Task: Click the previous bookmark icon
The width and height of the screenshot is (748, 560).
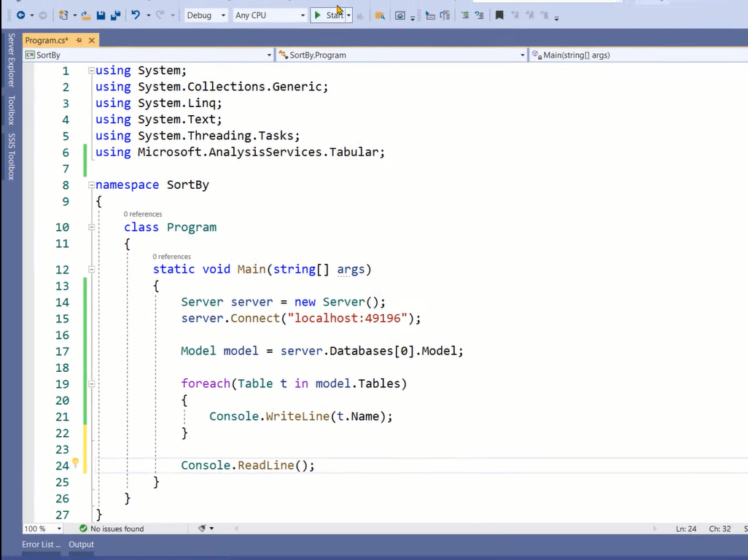Action: (x=515, y=16)
